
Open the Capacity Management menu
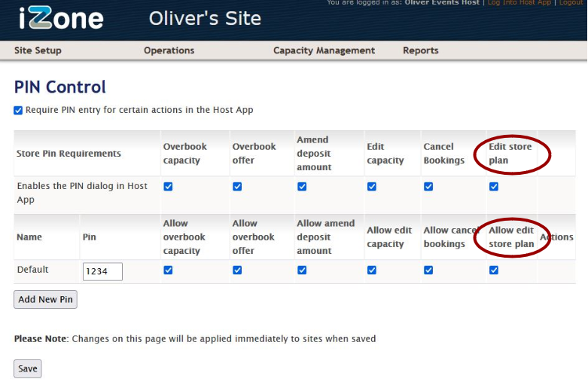click(x=324, y=50)
